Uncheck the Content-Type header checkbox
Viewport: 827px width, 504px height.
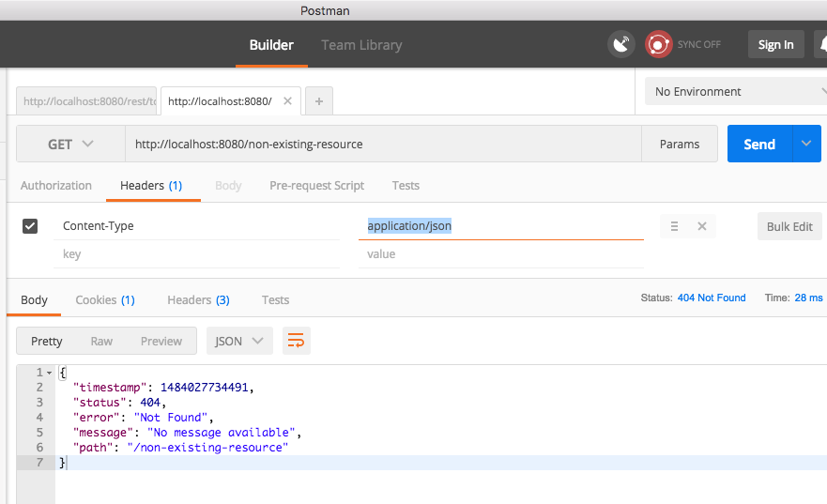click(x=30, y=226)
